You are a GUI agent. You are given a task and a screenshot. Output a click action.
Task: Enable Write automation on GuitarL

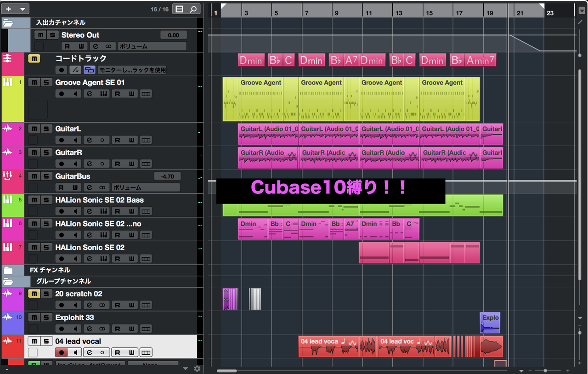click(x=131, y=140)
